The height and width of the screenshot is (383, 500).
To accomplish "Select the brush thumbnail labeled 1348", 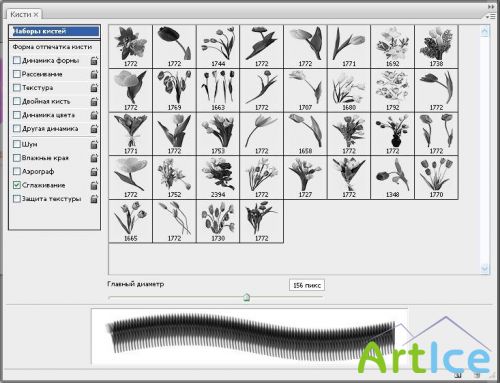I will [x=392, y=177].
